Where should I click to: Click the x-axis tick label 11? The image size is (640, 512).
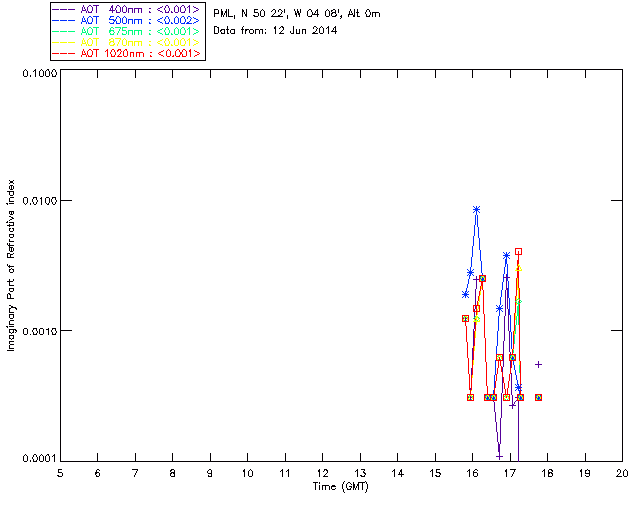(x=285, y=473)
